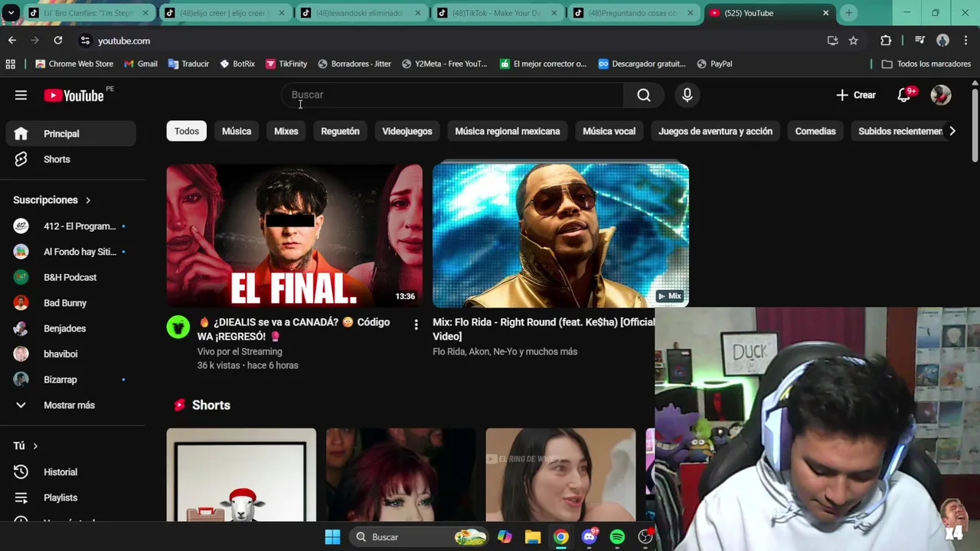This screenshot has width=980, height=551.
Task: Start voice search with microphone icon
Action: click(687, 95)
